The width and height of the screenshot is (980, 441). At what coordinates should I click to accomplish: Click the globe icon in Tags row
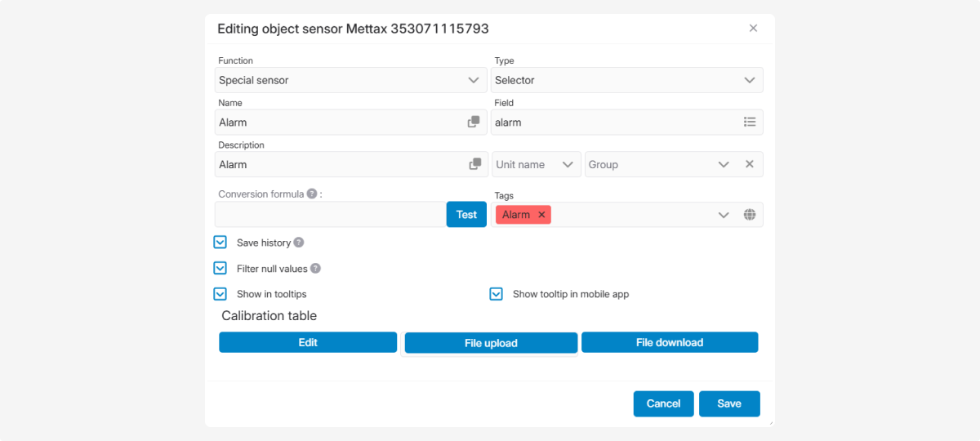[750, 215]
